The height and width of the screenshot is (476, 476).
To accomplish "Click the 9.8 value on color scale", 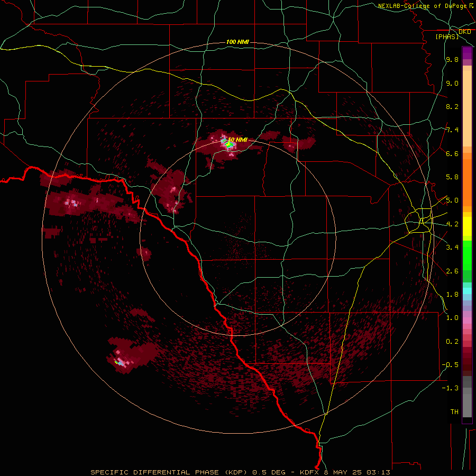I will click(452, 59).
